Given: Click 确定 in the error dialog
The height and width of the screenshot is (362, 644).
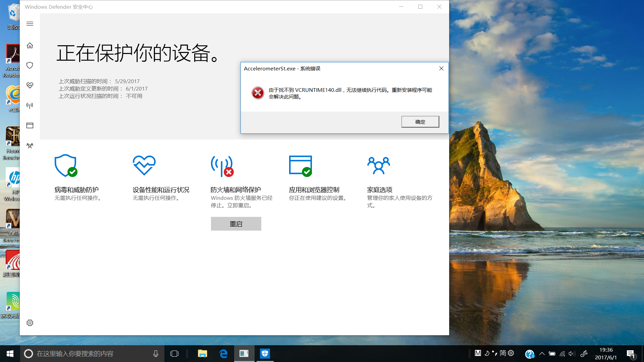Looking at the screenshot, I should click(420, 122).
